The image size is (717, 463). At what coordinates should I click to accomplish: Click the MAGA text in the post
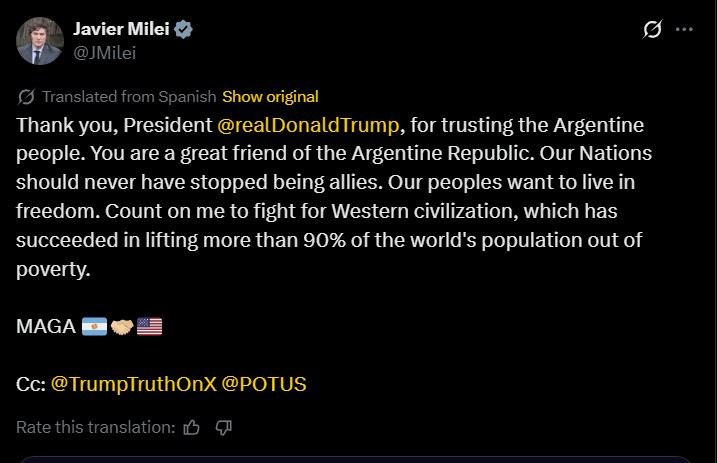(x=45, y=327)
